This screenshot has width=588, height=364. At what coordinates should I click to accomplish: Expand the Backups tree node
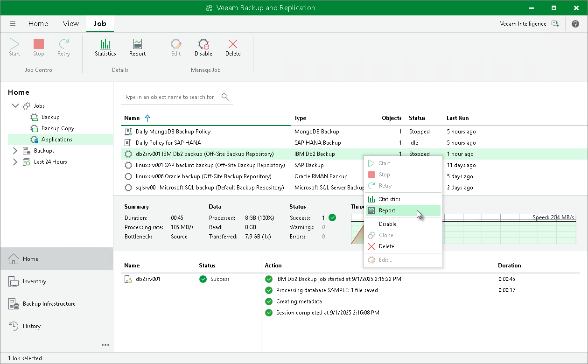pyautogui.click(x=14, y=150)
